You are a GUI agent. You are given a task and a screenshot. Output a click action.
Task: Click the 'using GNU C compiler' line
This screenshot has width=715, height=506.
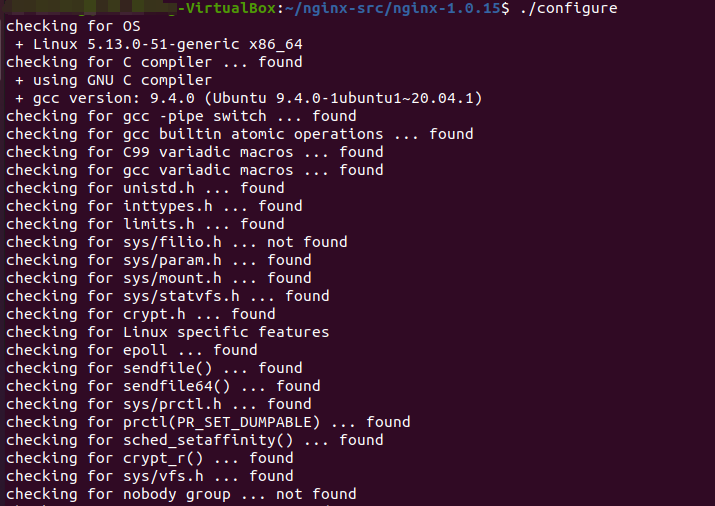click(x=114, y=80)
